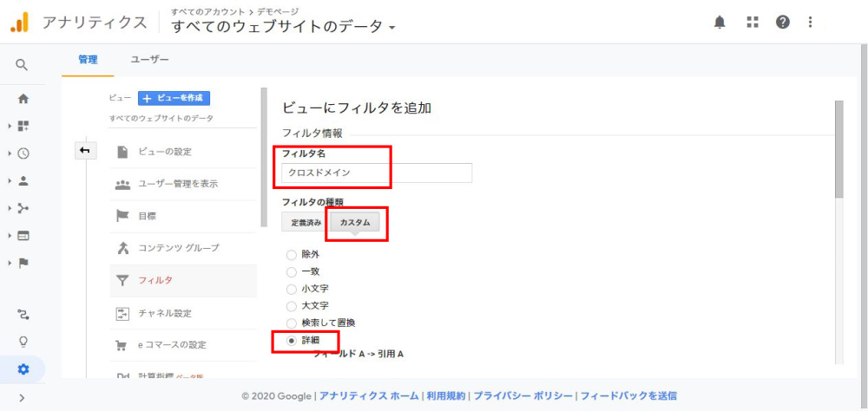Open notifications bell icon
The width and height of the screenshot is (868, 411).
click(x=720, y=23)
